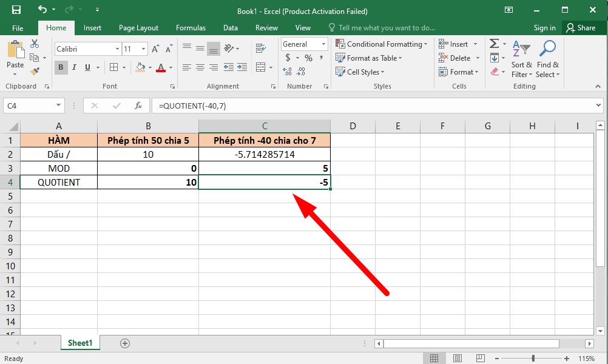This screenshot has width=608, height=364.
Task: Click the Format as Table button
Action: click(369, 58)
